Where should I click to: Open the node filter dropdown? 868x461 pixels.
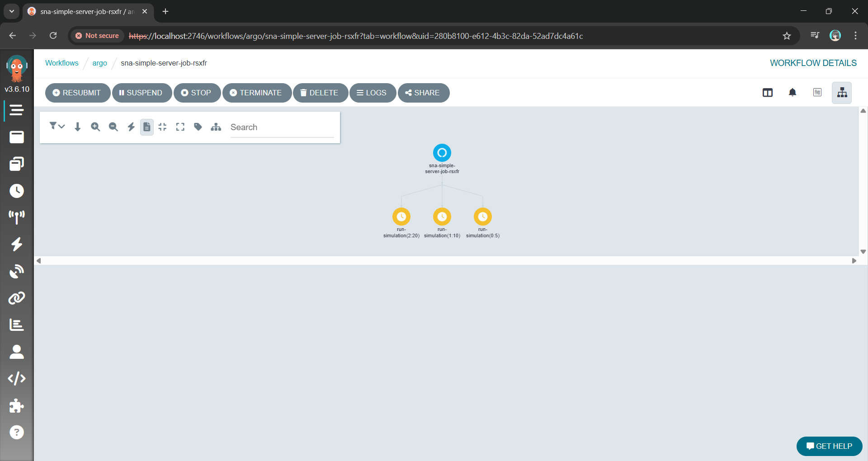pos(57,127)
